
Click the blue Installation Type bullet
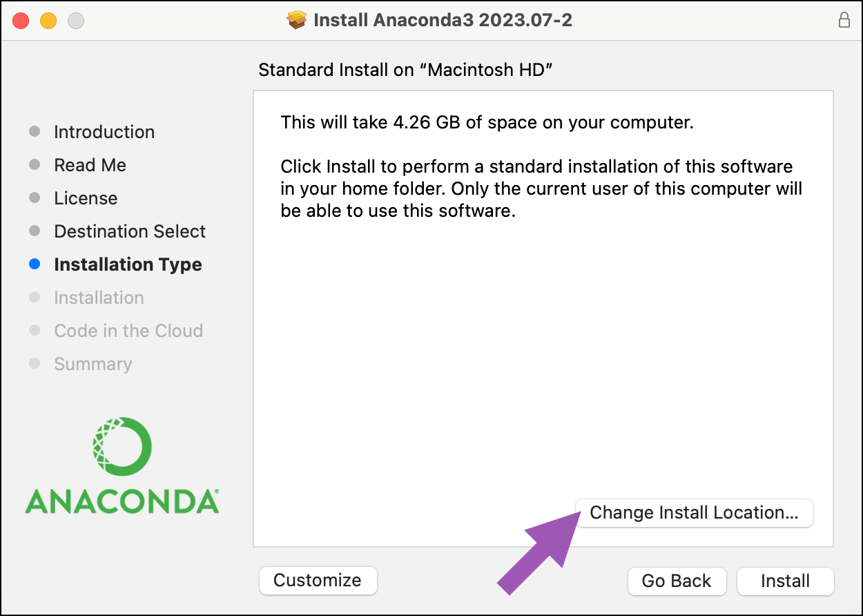35,264
